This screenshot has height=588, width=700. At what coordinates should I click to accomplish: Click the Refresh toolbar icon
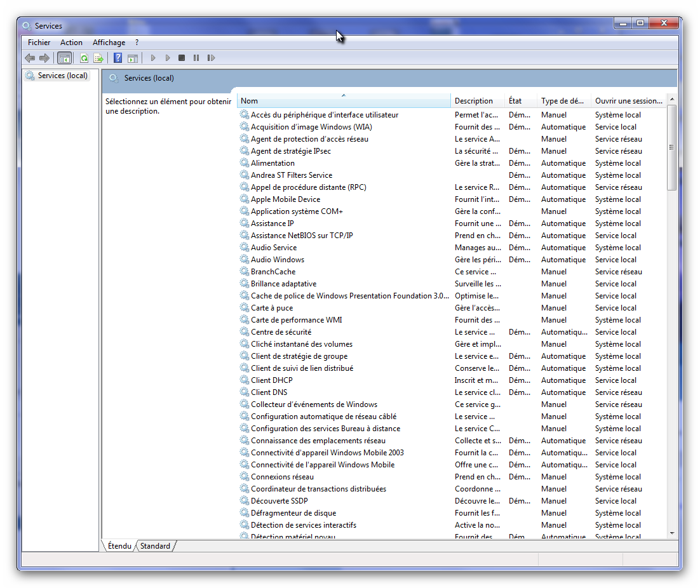(84, 58)
